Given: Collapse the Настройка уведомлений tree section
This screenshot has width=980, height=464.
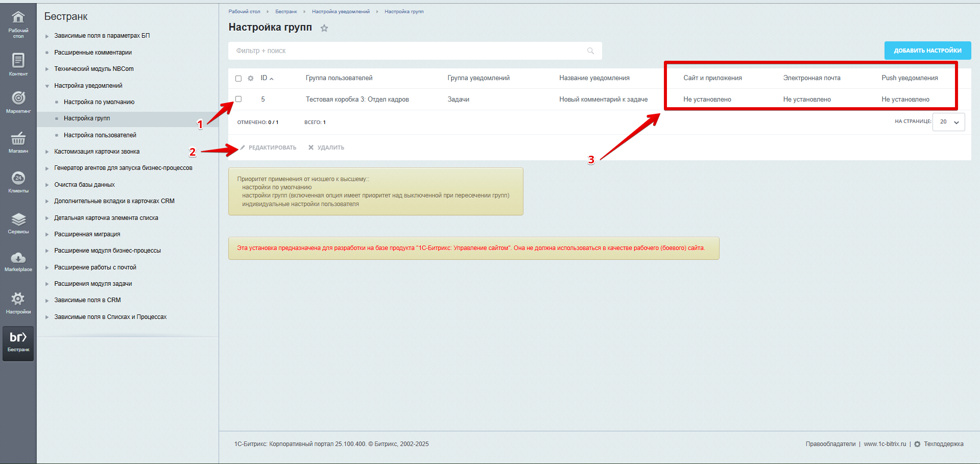Looking at the screenshot, I should tap(47, 86).
